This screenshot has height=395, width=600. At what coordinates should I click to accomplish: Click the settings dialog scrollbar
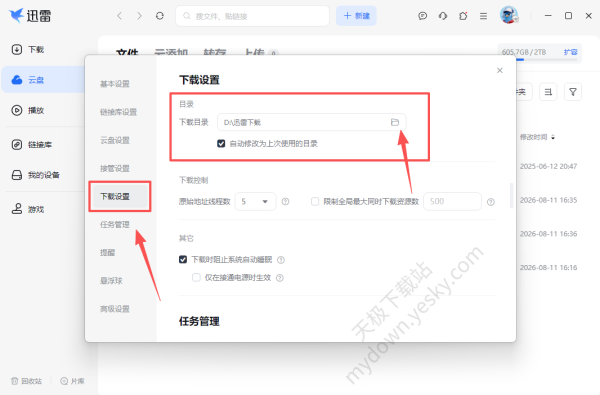[511, 195]
